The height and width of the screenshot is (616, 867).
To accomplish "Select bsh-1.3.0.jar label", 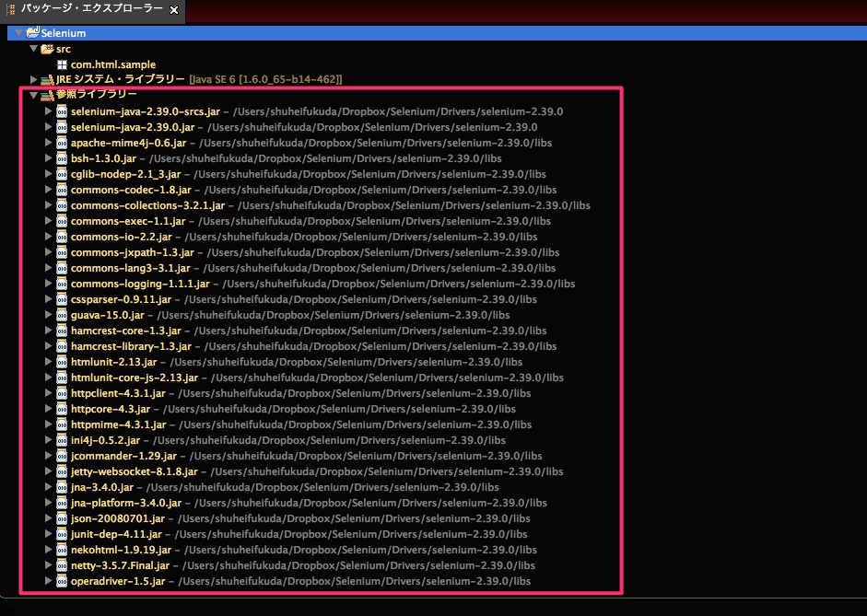I will coord(103,158).
